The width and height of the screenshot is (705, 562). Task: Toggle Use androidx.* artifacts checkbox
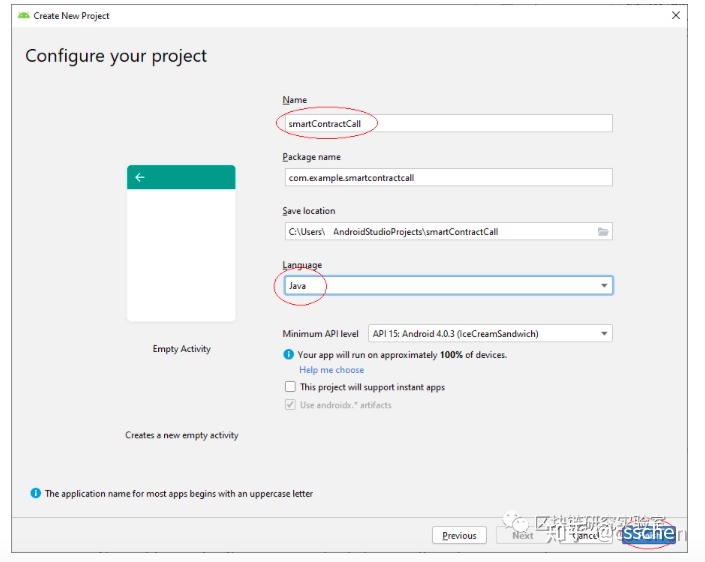point(290,405)
